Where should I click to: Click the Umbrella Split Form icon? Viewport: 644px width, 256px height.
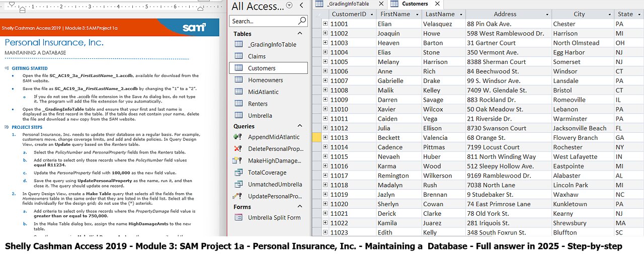point(238,217)
